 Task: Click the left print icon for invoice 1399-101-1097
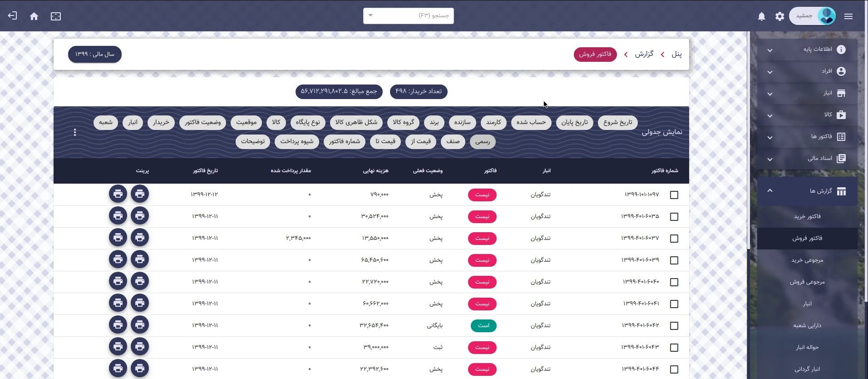tap(118, 194)
